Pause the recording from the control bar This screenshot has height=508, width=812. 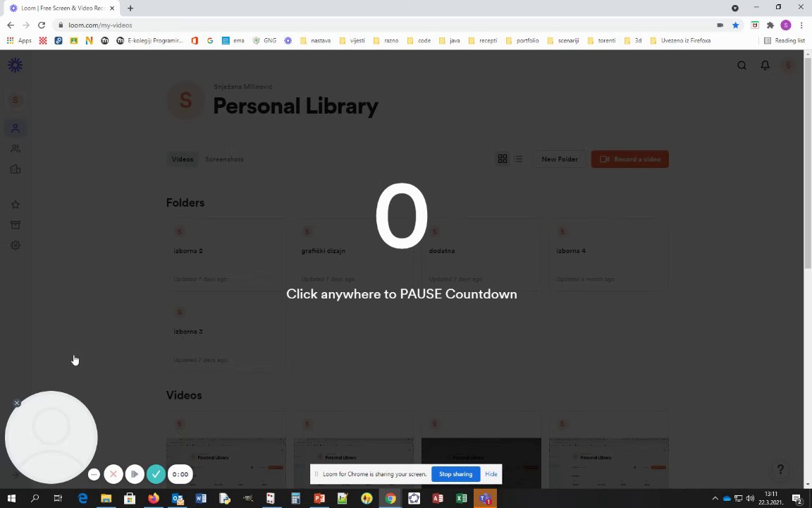pyautogui.click(x=135, y=474)
